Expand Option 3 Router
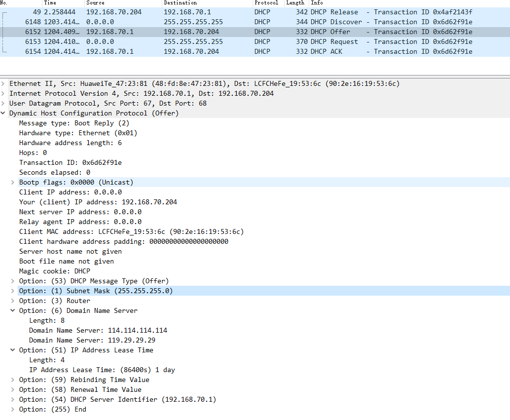The height and width of the screenshot is (420, 510). tap(13, 301)
